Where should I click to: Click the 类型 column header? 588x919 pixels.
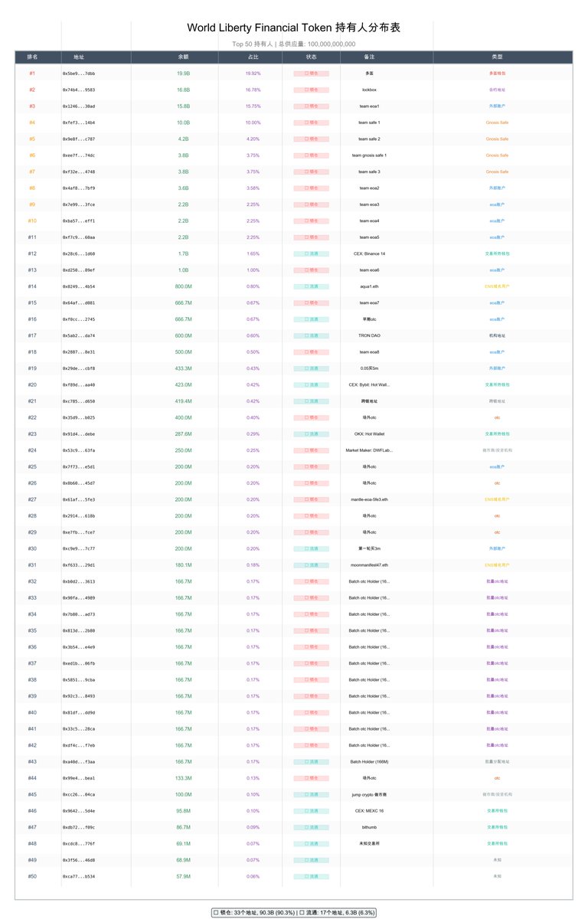point(497,57)
